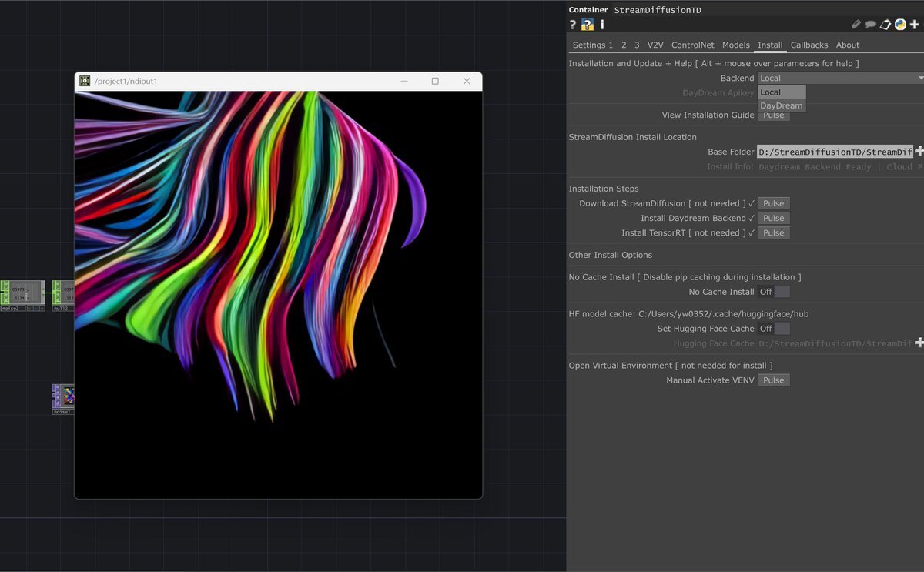Screen dimensions: 924x572
Task: Open the comment speech bubble icon
Action: pyautogui.click(x=870, y=25)
